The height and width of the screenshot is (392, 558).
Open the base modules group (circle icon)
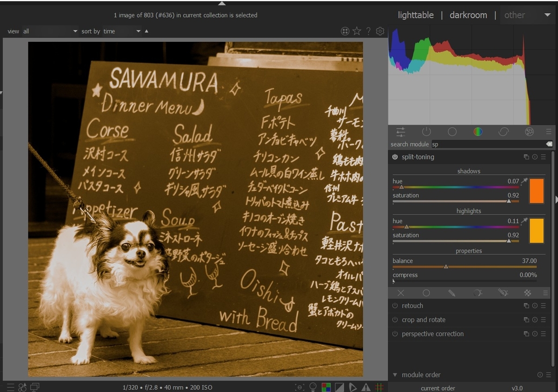[x=452, y=132]
